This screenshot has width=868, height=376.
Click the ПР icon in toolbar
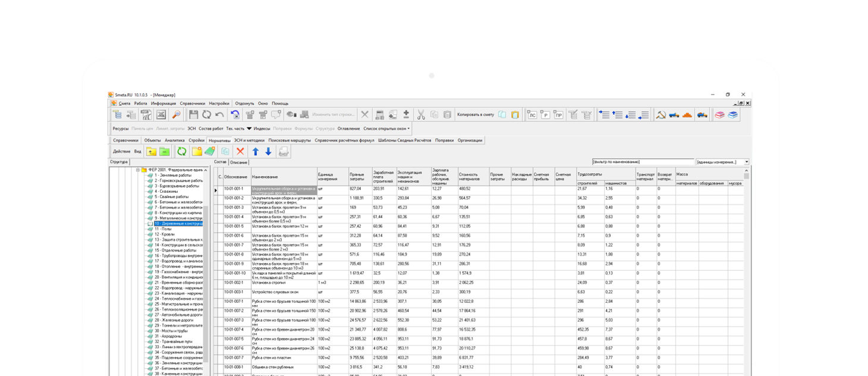click(x=558, y=115)
